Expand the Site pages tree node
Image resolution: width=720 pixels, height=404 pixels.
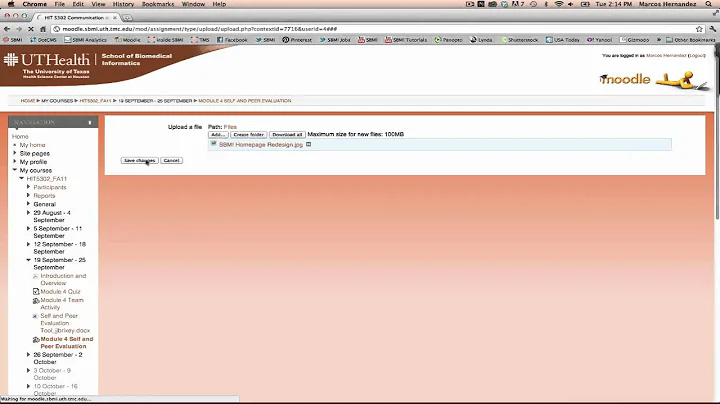pyautogui.click(x=15, y=153)
